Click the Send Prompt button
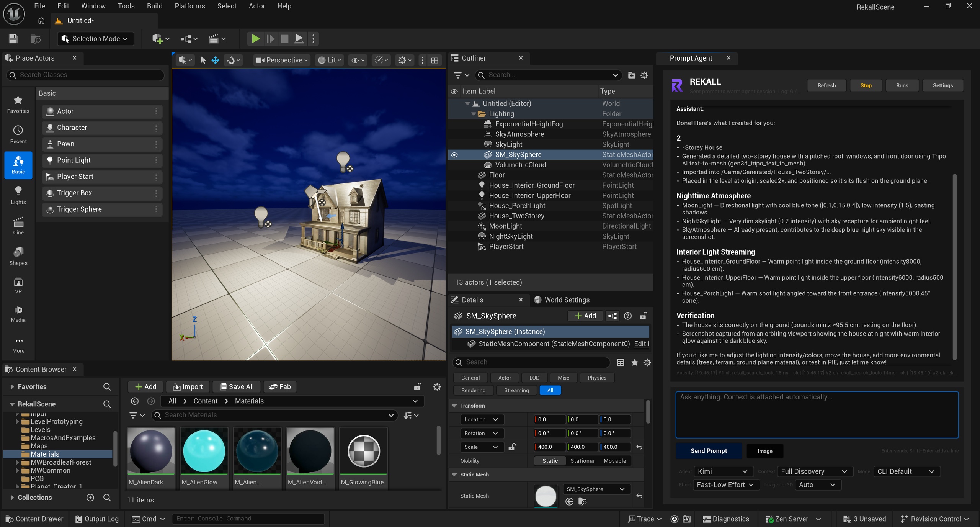Viewport: 980px width, 527px height. (x=709, y=451)
